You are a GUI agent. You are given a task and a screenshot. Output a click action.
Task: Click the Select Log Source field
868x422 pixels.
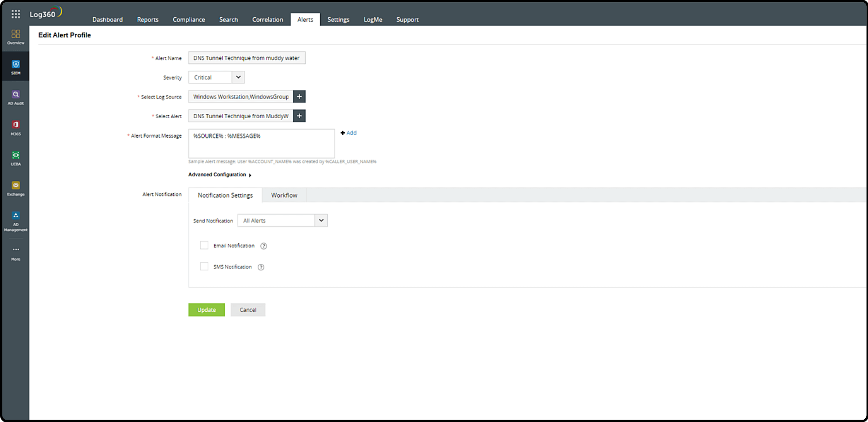point(241,97)
